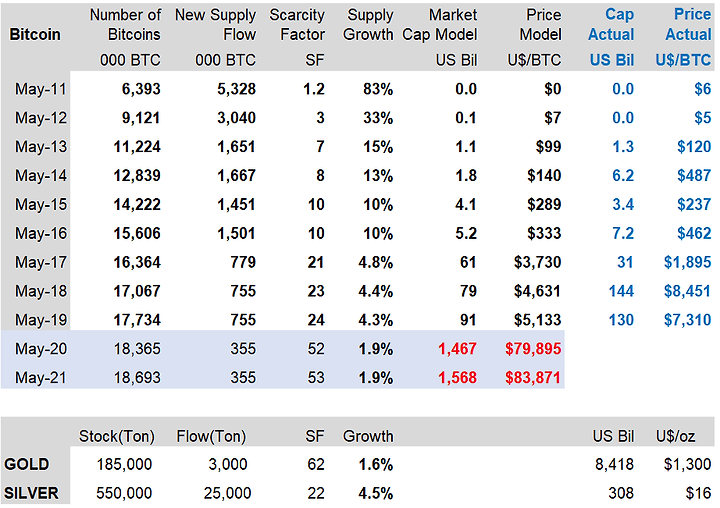This screenshot has height=508, width=720.
Task: Click the GOLD row label
Action: 28,465
